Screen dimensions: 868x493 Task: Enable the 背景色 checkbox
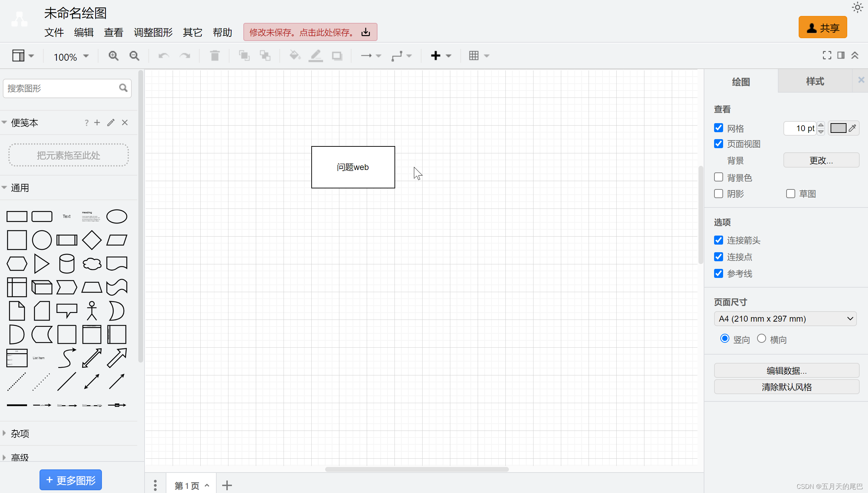(x=719, y=177)
